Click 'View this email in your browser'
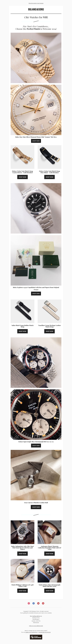The height and width of the screenshot is (644, 72). click(x=36, y=3)
